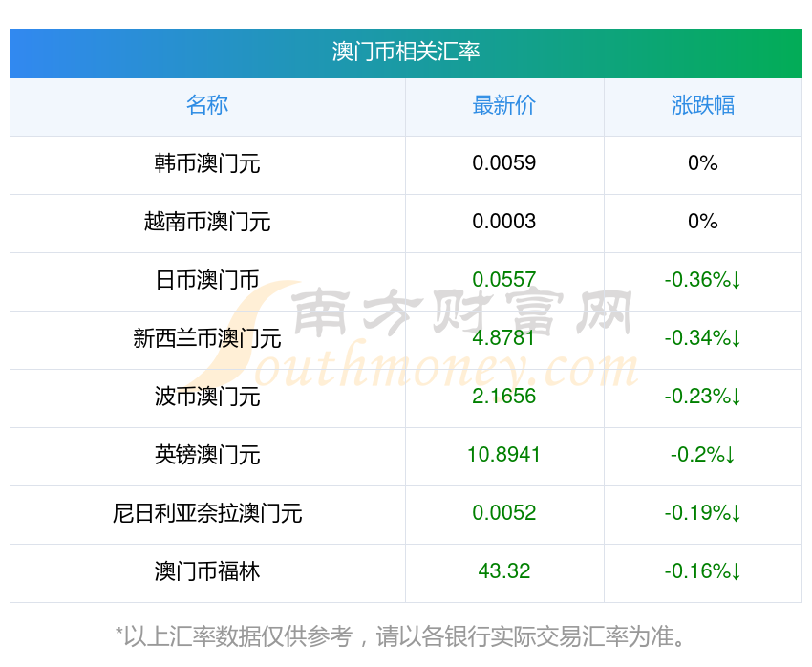The height and width of the screenshot is (667, 812).
Task: Click the -0.23%↓ change value
Action: 703,397
